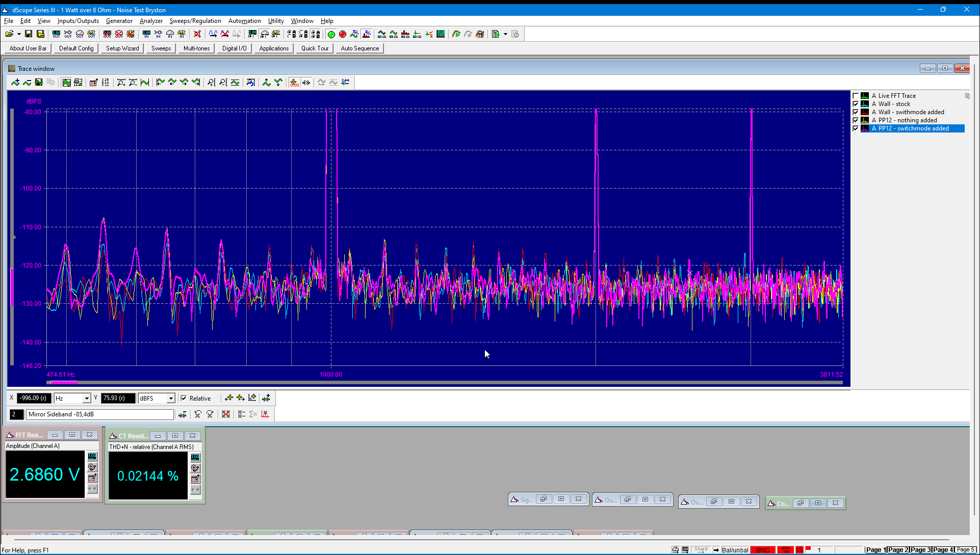Open the X axis Hz units dropdown
The width and height of the screenshot is (980, 555).
(87, 399)
